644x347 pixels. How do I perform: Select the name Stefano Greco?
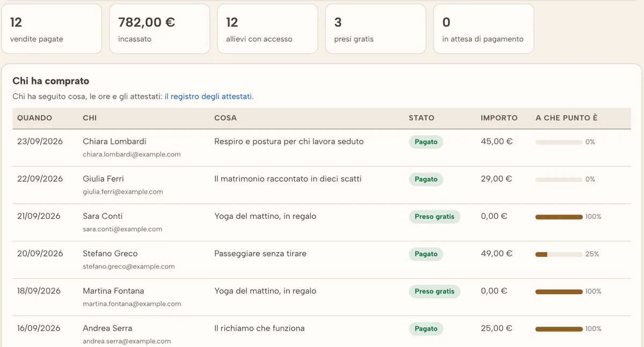(x=110, y=254)
